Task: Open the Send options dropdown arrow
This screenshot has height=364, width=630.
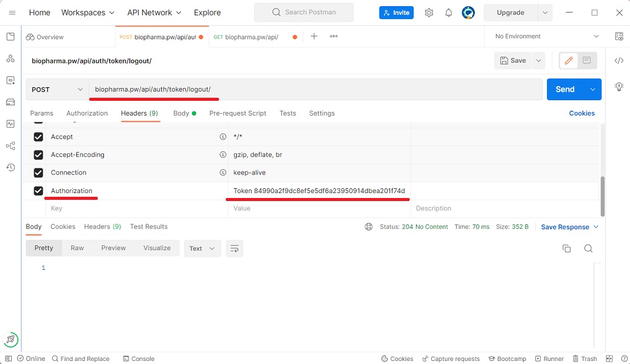Action: click(x=592, y=90)
